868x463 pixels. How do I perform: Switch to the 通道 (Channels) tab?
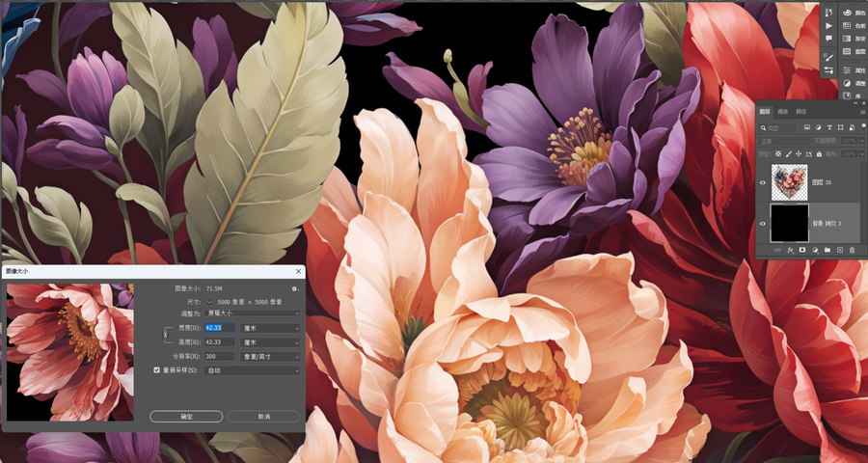coord(783,112)
